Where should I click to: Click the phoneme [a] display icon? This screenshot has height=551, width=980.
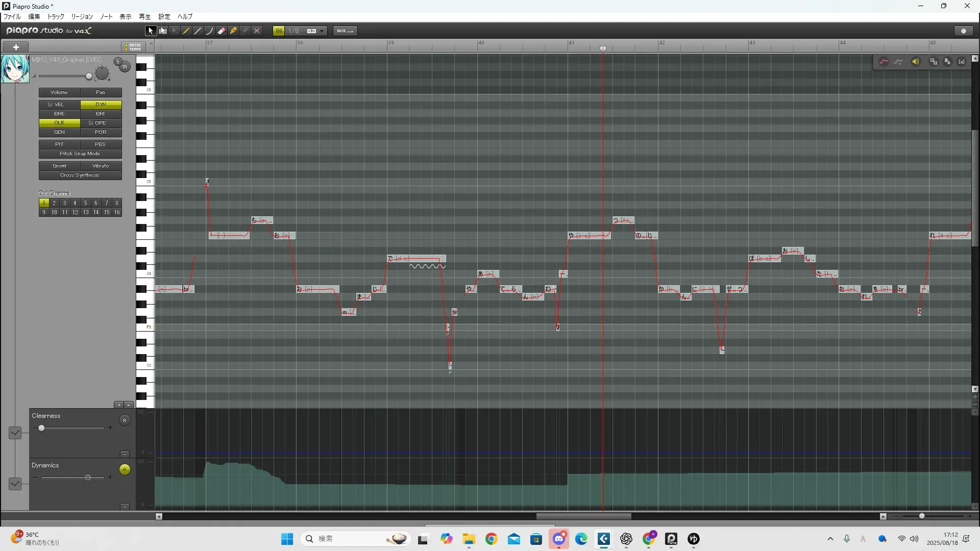[x=962, y=62]
